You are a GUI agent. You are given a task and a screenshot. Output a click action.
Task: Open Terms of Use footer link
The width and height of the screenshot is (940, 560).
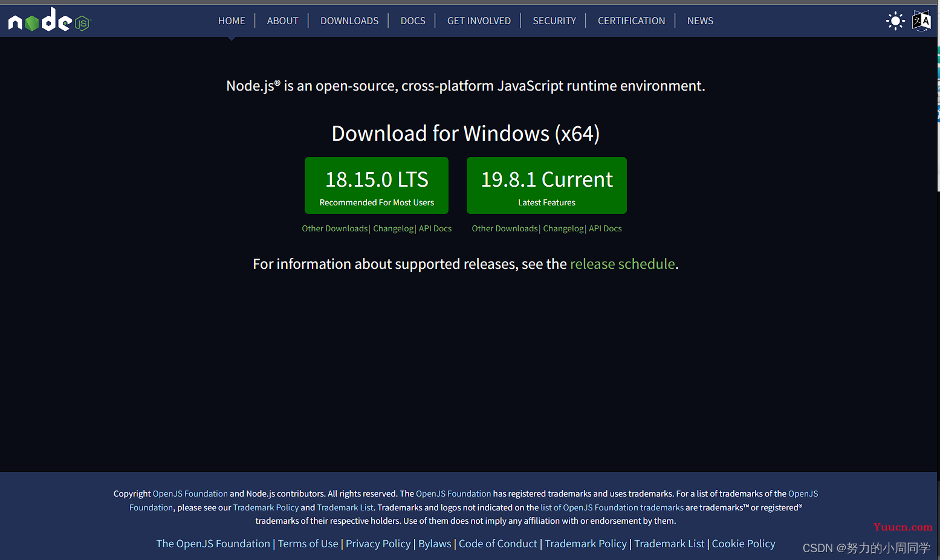(x=308, y=544)
